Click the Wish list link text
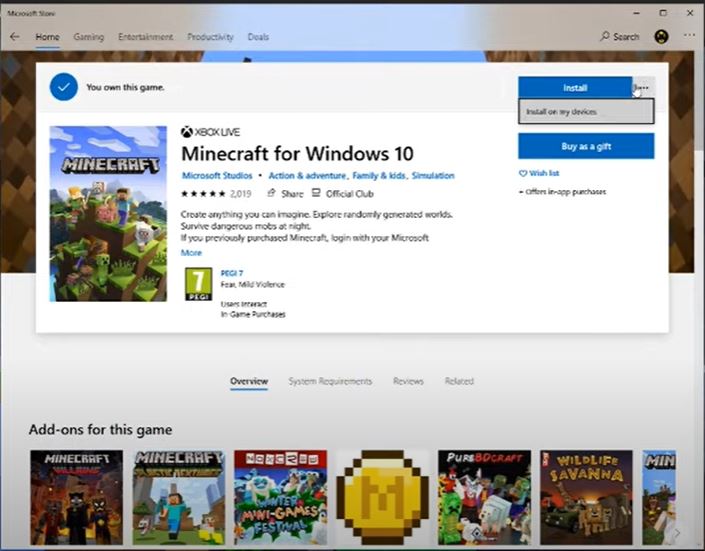This screenshot has height=551, width=705. (544, 173)
